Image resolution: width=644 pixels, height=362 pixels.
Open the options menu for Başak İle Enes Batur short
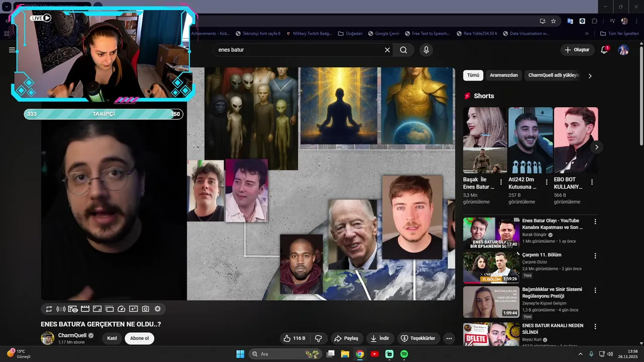coord(501,182)
